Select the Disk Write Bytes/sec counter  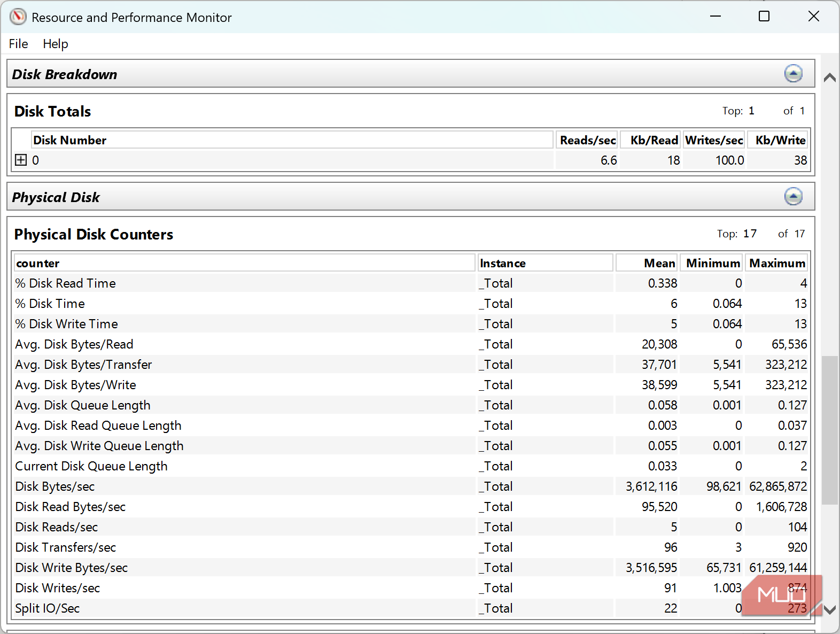point(72,568)
